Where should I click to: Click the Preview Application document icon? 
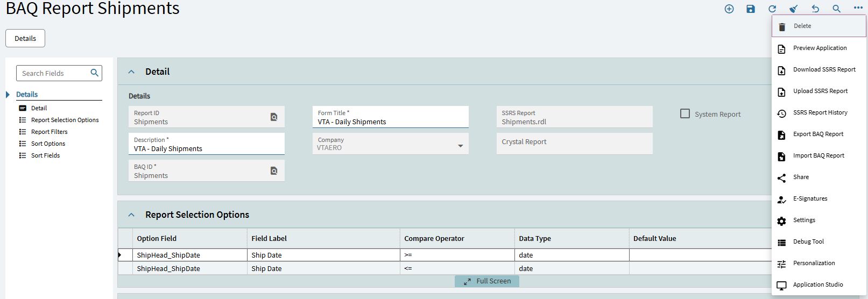tap(782, 48)
